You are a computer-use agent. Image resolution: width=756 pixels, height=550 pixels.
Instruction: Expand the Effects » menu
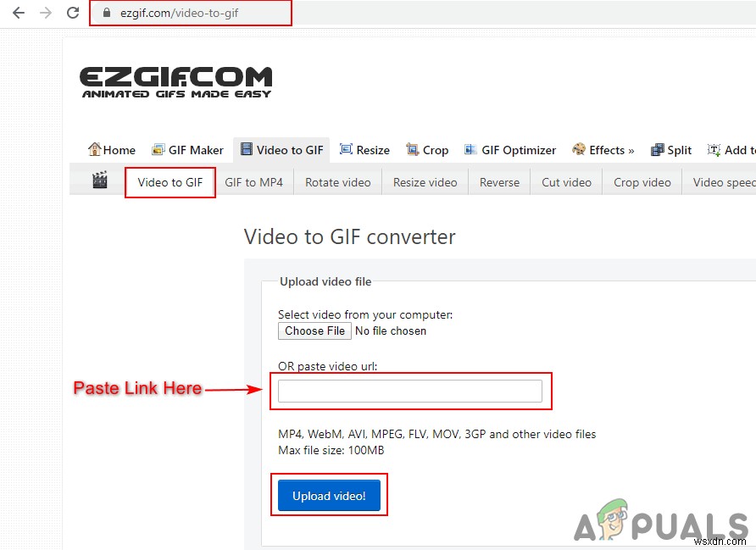[603, 150]
